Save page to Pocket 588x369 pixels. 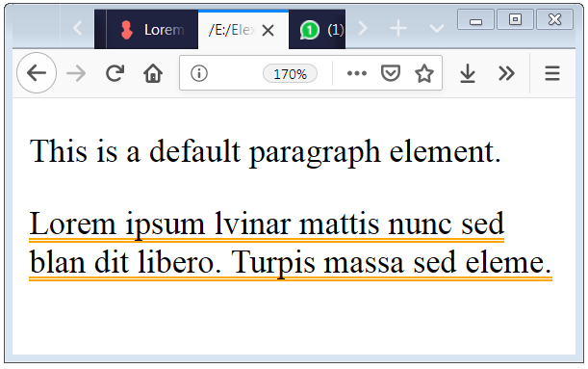[391, 73]
